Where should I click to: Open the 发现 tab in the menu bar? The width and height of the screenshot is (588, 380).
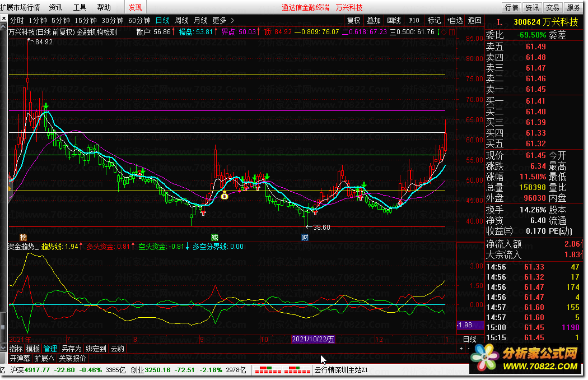click(135, 7)
